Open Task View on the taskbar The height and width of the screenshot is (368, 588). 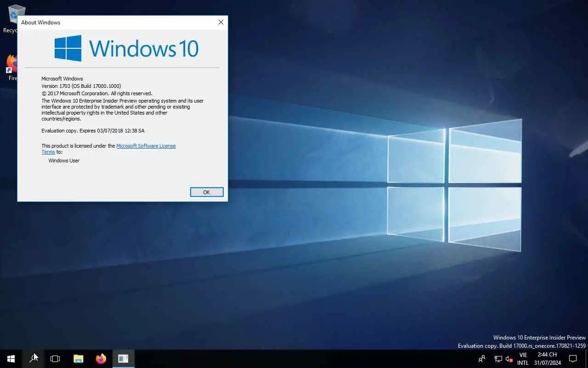55,359
